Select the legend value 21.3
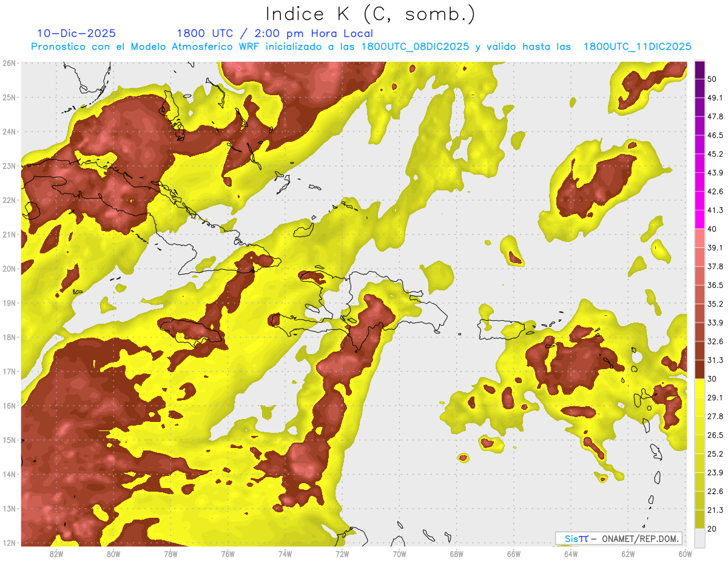The image size is (728, 562). tap(715, 510)
